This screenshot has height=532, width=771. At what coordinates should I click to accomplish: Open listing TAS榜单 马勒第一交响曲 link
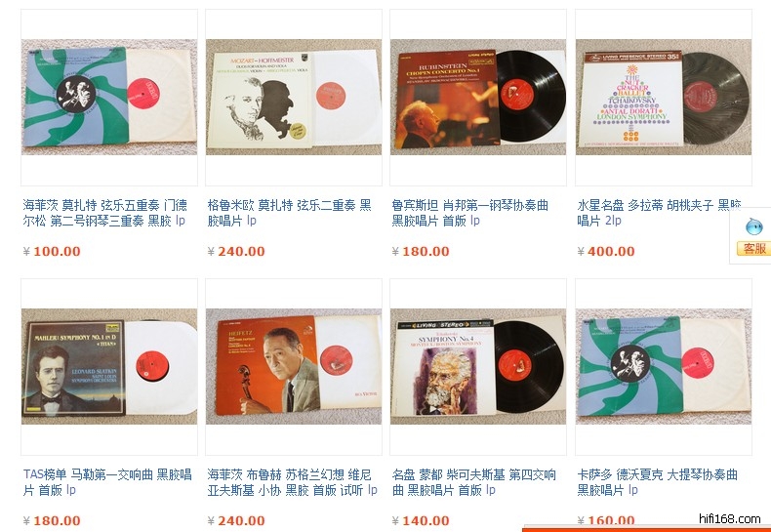[x=107, y=482]
